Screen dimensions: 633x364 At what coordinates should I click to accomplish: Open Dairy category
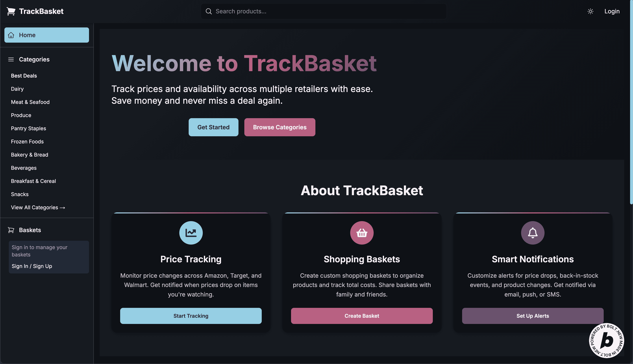tap(17, 89)
